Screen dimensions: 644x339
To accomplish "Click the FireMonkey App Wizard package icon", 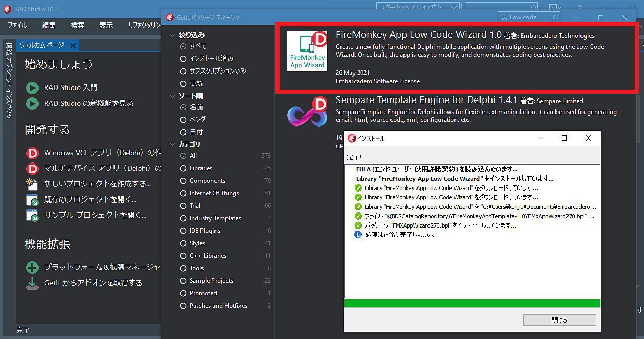I will pyautogui.click(x=307, y=52).
